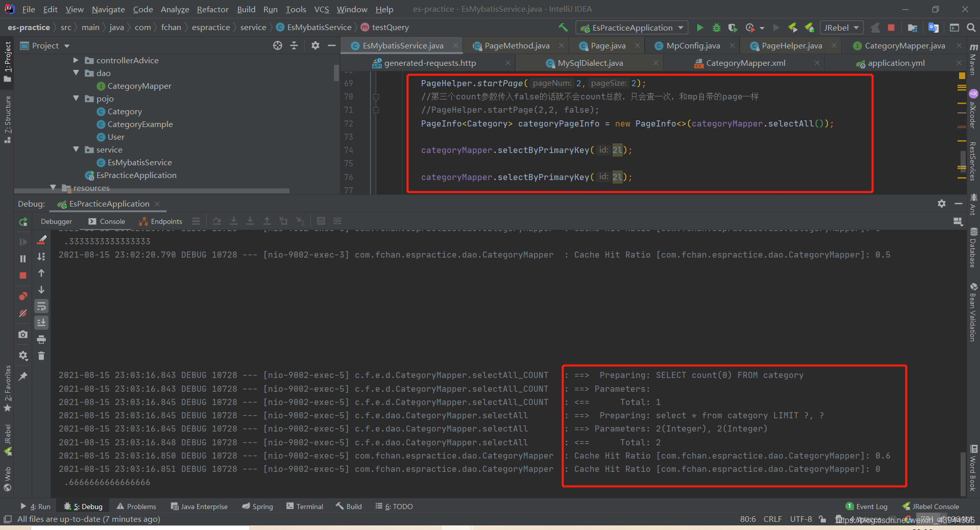The width and height of the screenshot is (980, 530).
Task: Click the Step Over debug icon
Action: [217, 221]
